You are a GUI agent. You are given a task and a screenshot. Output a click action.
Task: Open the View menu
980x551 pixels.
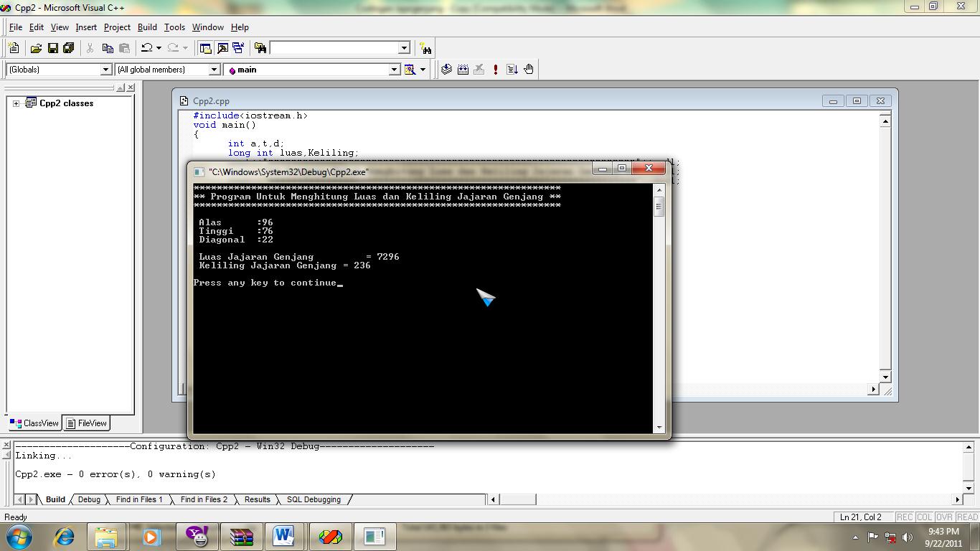tap(60, 27)
